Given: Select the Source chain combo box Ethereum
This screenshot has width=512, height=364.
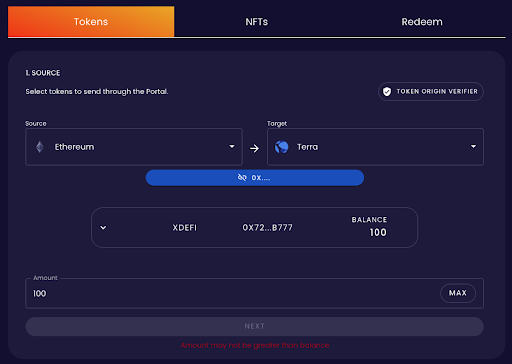Looking at the screenshot, I should 134,147.
